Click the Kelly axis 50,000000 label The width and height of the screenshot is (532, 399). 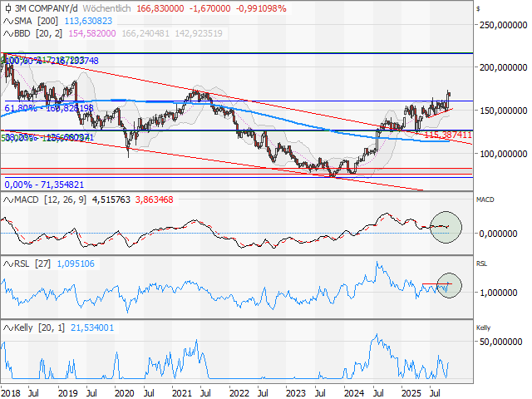(x=500, y=342)
